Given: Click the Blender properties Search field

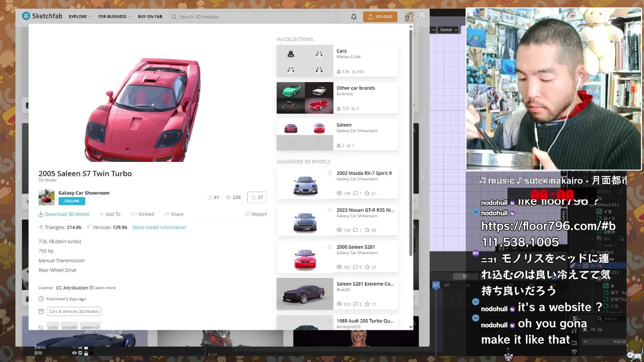Looking at the screenshot, I should coord(610,319).
